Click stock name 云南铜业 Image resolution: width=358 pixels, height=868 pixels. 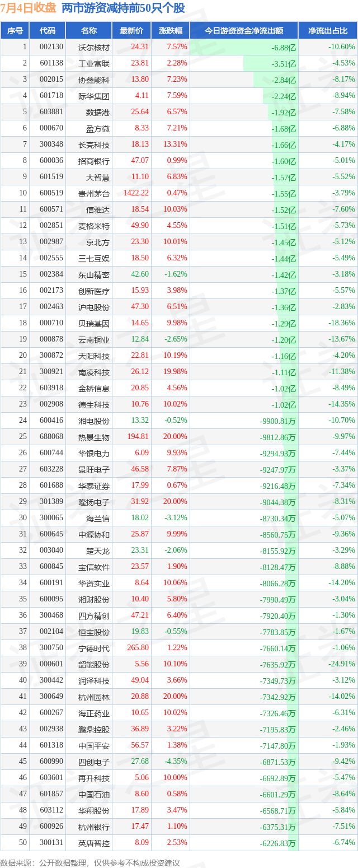click(x=94, y=339)
